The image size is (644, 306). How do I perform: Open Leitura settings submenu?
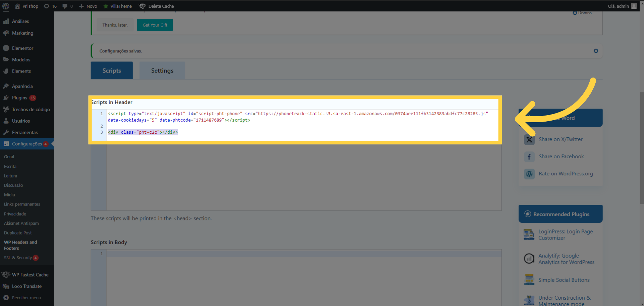tap(10, 176)
